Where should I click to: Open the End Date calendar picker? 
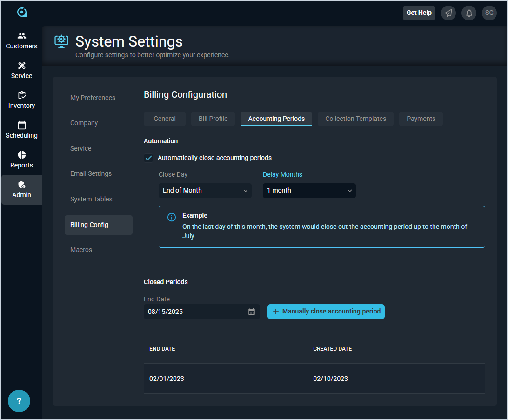click(252, 312)
